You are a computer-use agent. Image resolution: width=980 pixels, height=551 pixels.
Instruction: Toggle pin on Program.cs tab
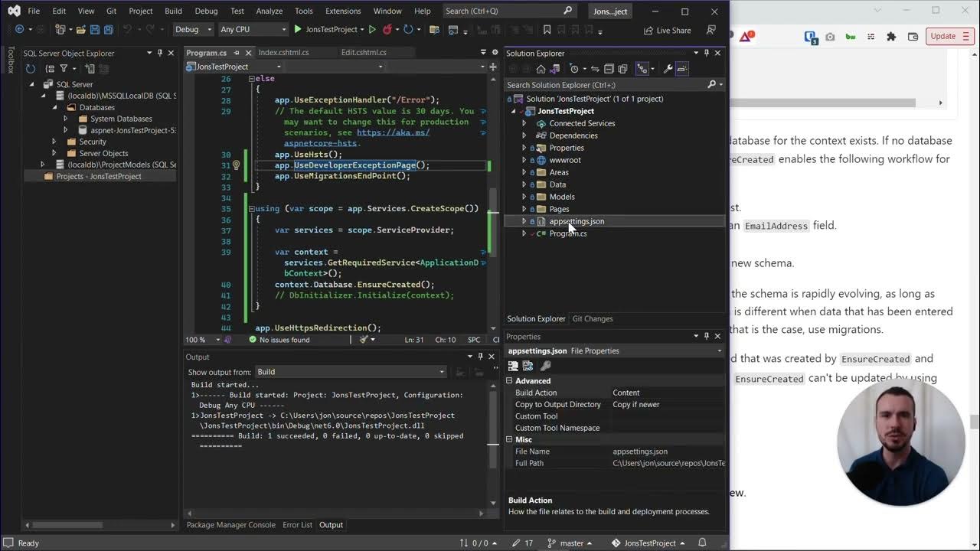[237, 53]
